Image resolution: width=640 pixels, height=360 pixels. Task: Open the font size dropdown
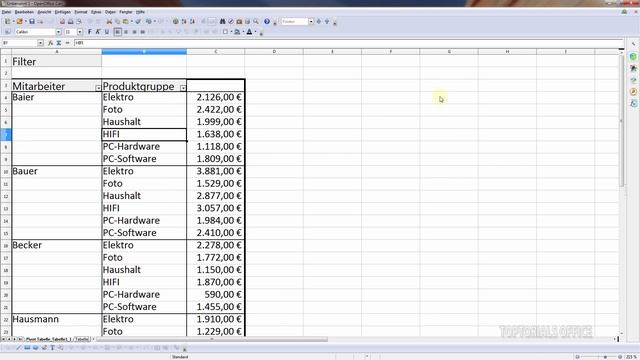(80, 32)
